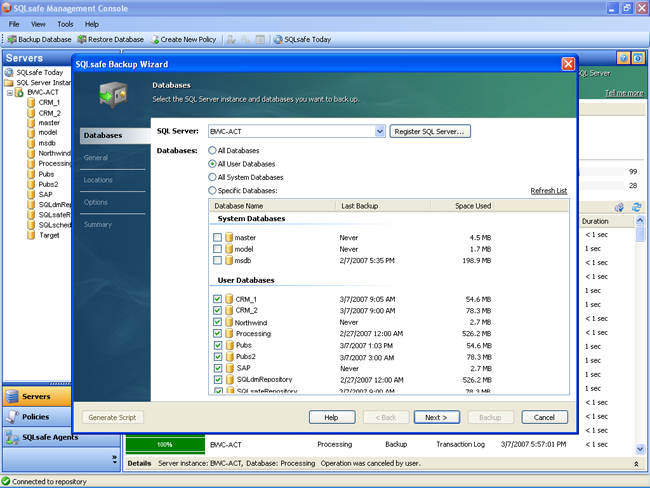The width and height of the screenshot is (650, 488).
Task: Go to the General wizard step
Action: click(x=96, y=158)
